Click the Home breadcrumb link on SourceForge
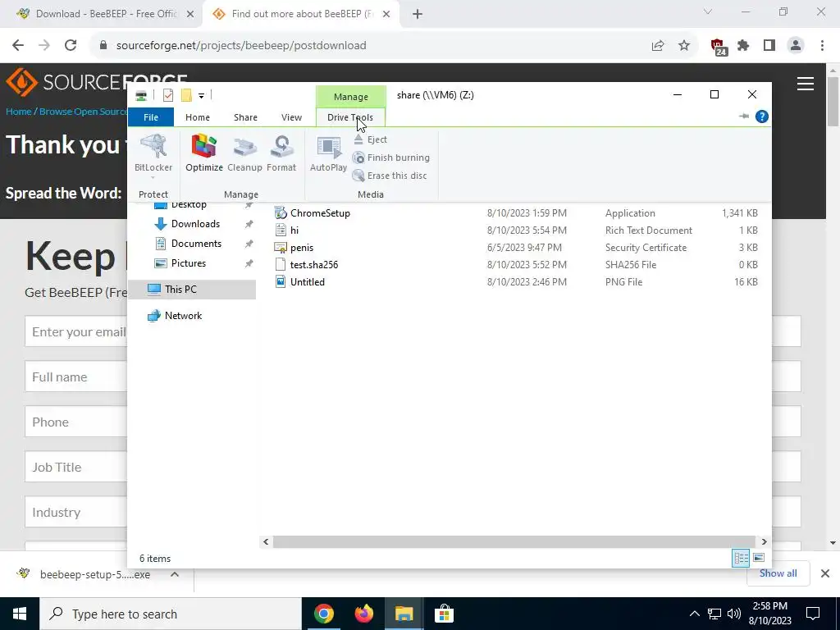The height and width of the screenshot is (630, 840). [18, 112]
